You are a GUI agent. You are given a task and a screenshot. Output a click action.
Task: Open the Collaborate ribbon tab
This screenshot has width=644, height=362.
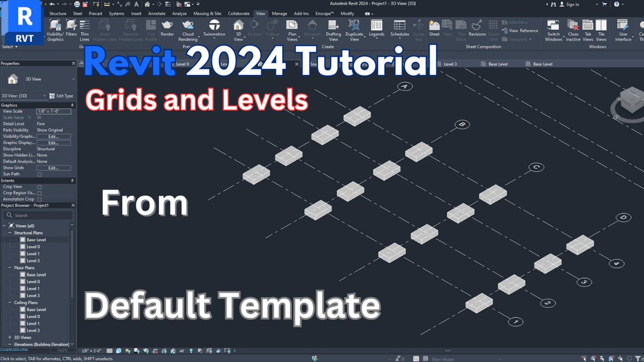[238, 13]
